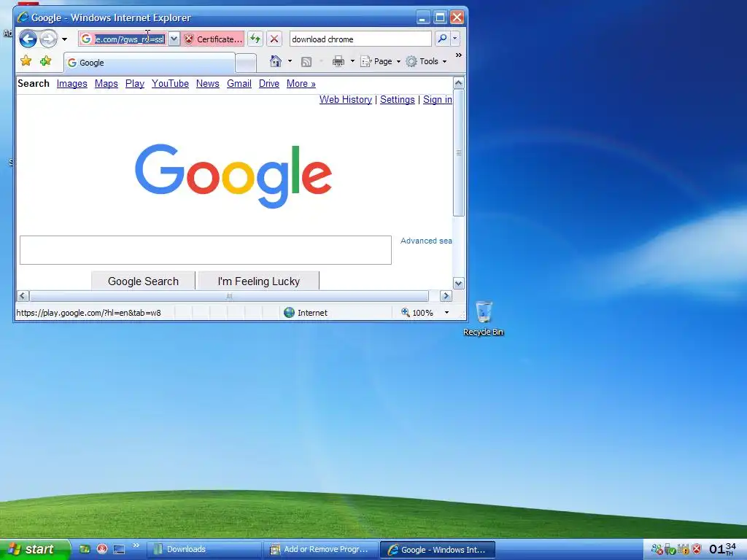This screenshot has height=560, width=747.
Task: Open the Certificate error security report
Action: pos(214,39)
